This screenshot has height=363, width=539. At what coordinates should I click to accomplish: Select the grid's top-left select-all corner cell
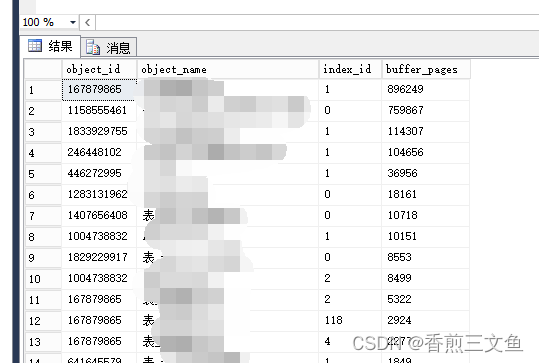43,69
